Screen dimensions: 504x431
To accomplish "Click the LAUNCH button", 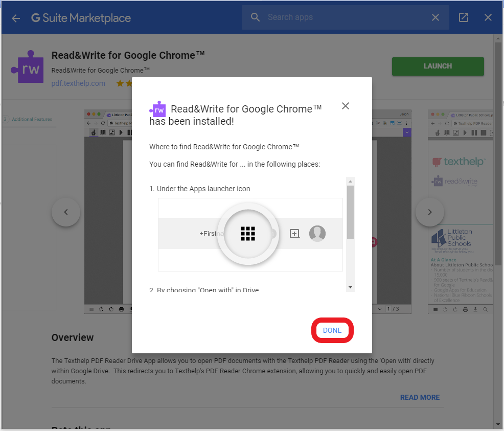I will [438, 66].
